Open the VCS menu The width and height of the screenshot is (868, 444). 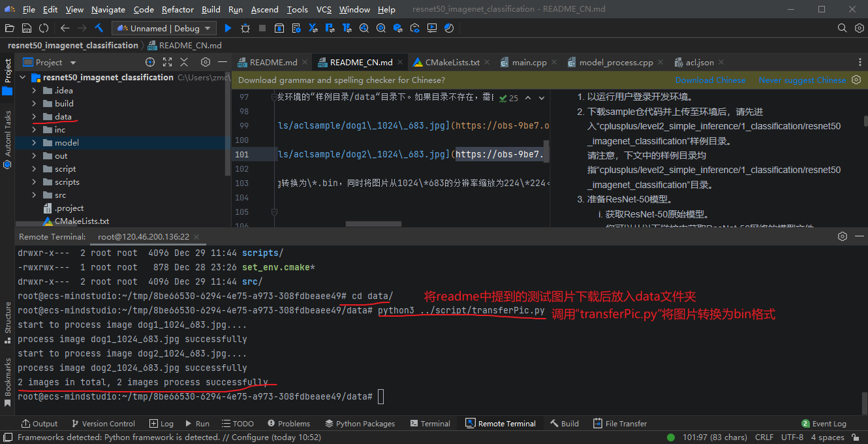324,9
